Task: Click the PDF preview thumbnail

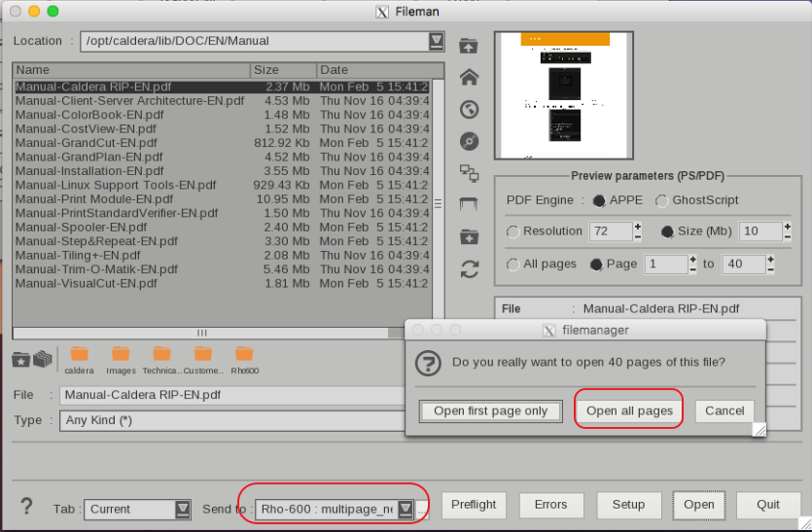Action: [564, 95]
